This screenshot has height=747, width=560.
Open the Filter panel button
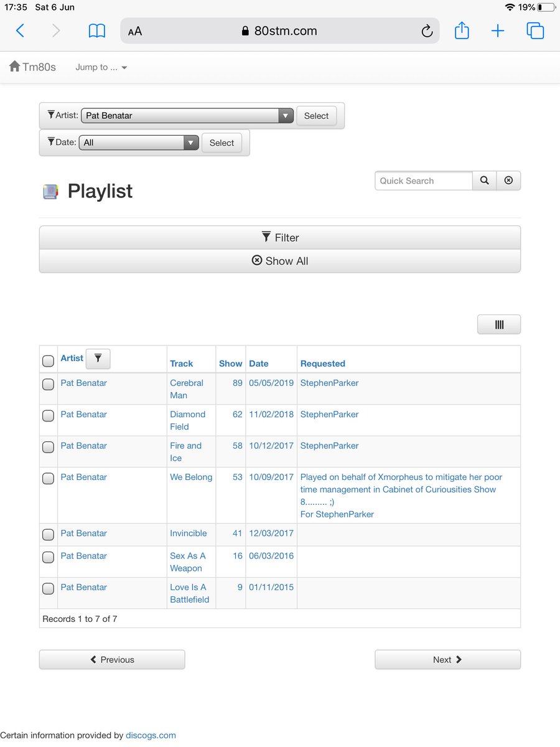[x=280, y=238]
